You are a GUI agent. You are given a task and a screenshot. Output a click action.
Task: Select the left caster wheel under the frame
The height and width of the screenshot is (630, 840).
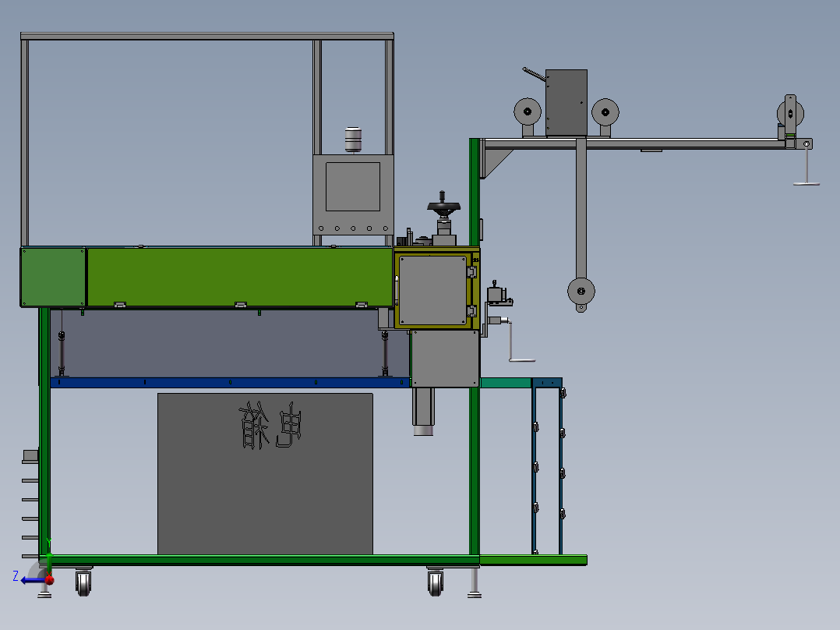coord(83,582)
